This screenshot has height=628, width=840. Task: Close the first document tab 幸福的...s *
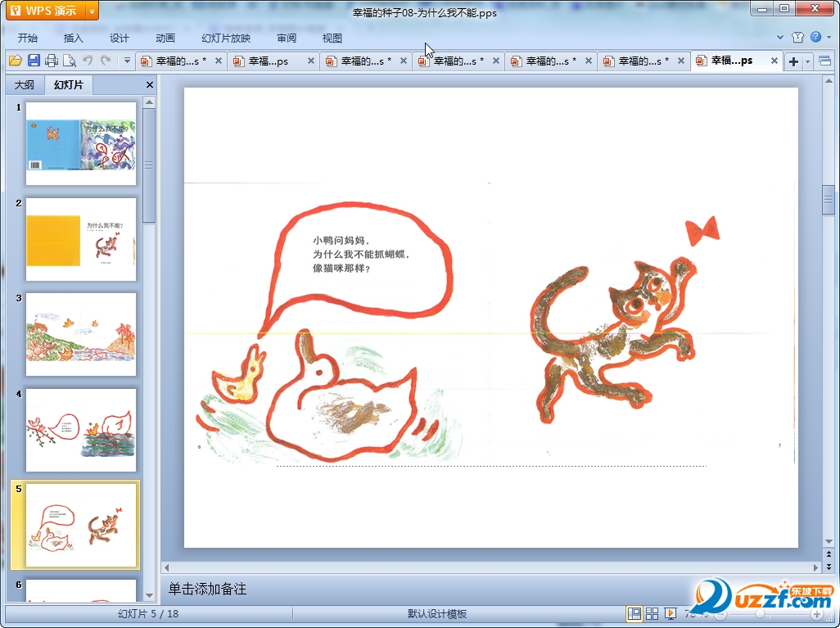coord(218,61)
